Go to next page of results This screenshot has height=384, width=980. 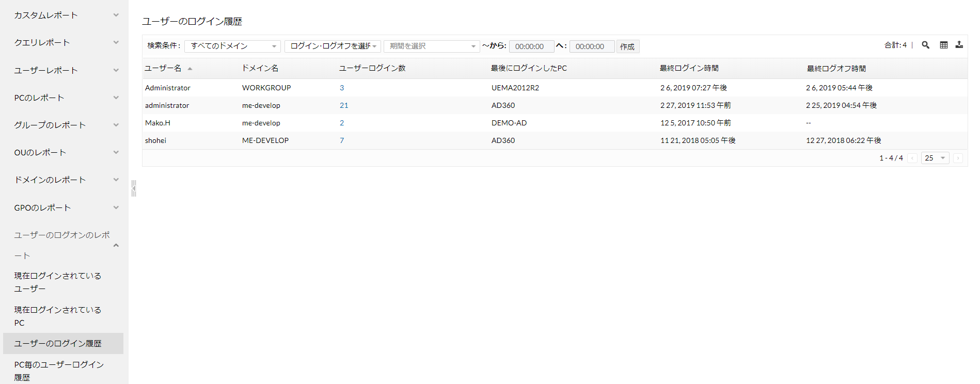click(x=958, y=158)
